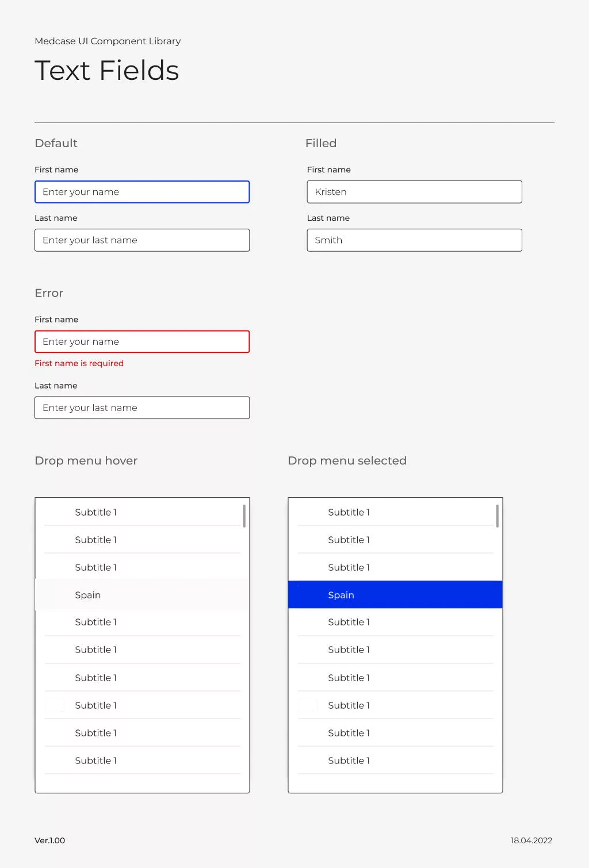Focus the red-outlined First name error field
This screenshot has height=868, width=589.
click(142, 341)
